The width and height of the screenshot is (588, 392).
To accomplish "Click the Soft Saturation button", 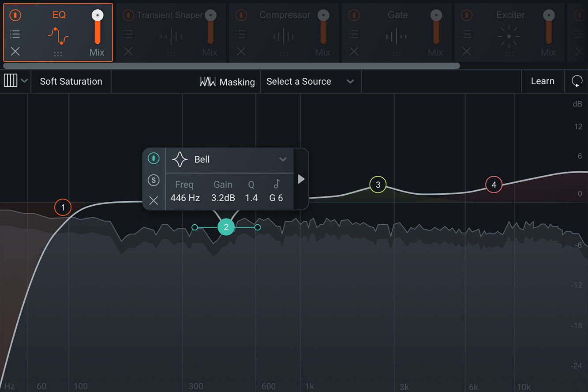I will (x=71, y=81).
